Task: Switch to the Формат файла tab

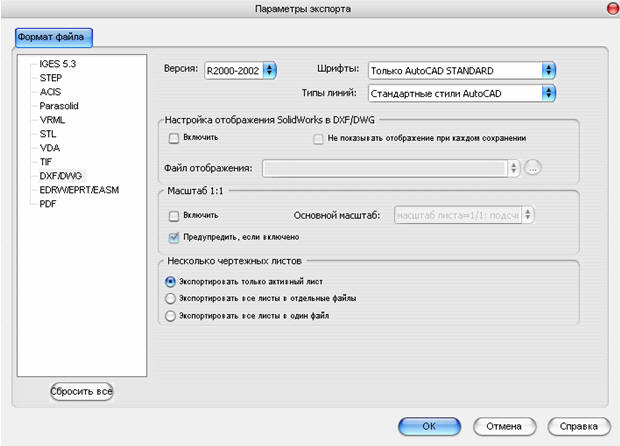Action: point(54,38)
